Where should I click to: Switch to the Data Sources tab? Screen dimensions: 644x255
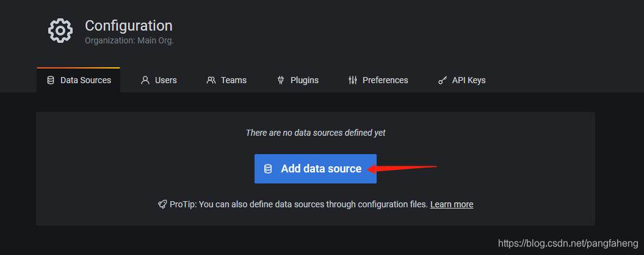click(x=79, y=80)
